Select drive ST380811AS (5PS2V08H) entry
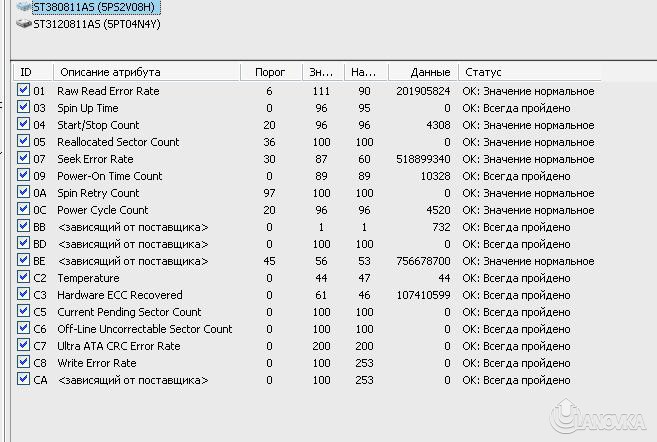The height and width of the screenshot is (442, 657). 95,7
